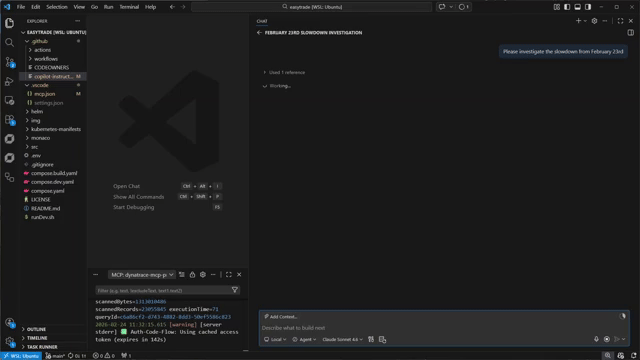The width and height of the screenshot is (640, 360).
Task: Click Copilot status icon in status bar
Action: click(x=621, y=356)
